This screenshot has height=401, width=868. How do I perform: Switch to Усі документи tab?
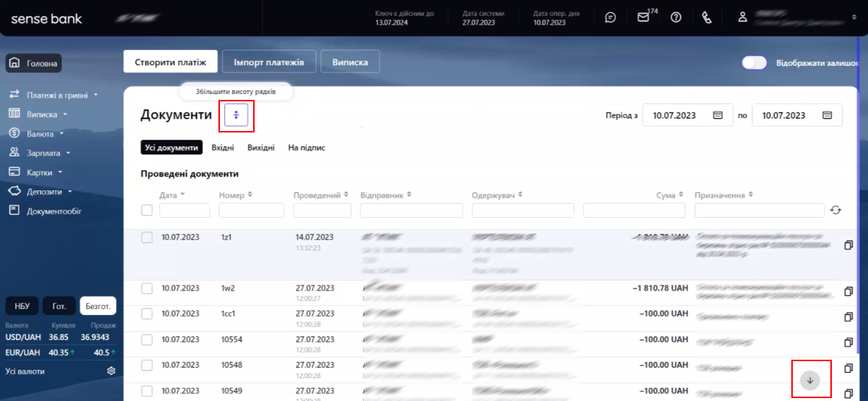[x=171, y=148]
